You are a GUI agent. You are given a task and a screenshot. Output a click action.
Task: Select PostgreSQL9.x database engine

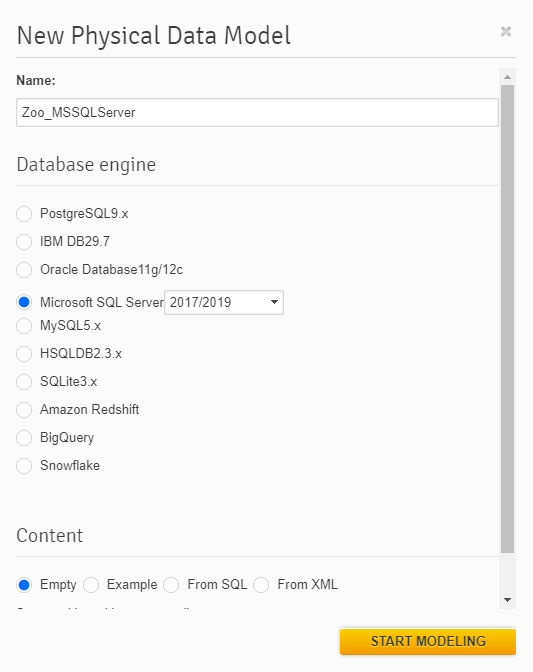[24, 213]
